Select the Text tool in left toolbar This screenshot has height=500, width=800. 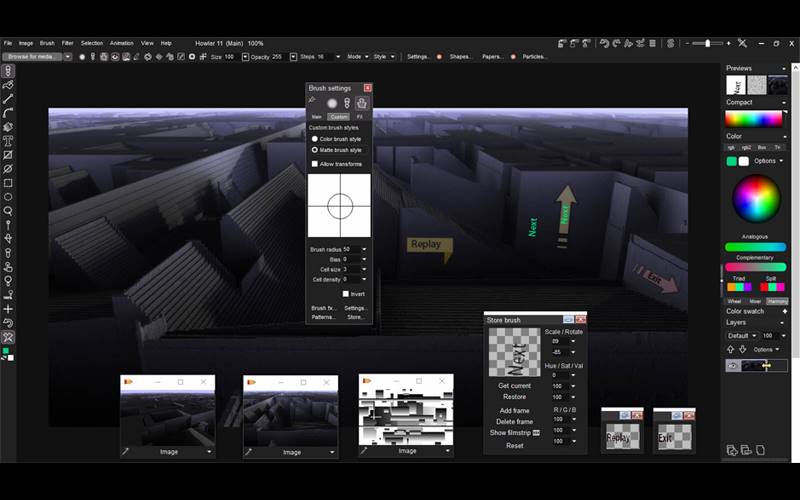coord(8,142)
